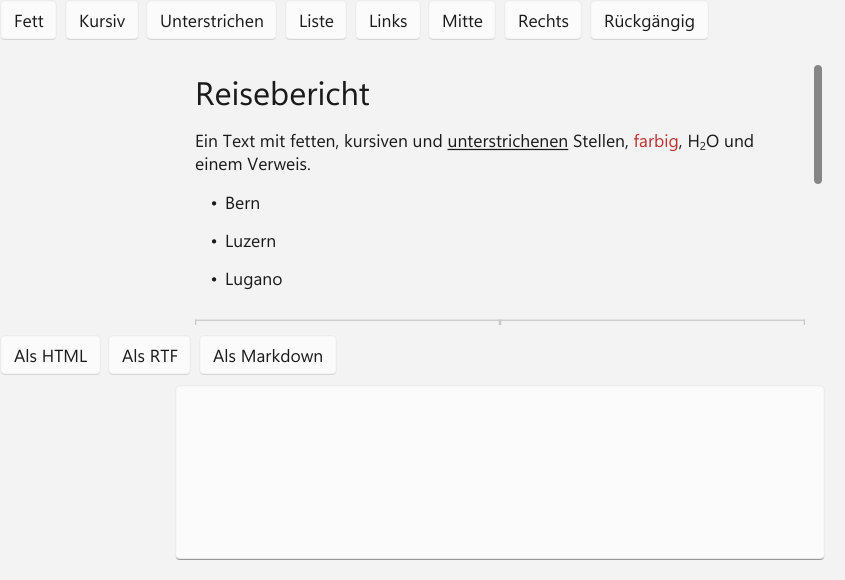Export content via Als HTML
The height and width of the screenshot is (580, 845).
coord(51,356)
